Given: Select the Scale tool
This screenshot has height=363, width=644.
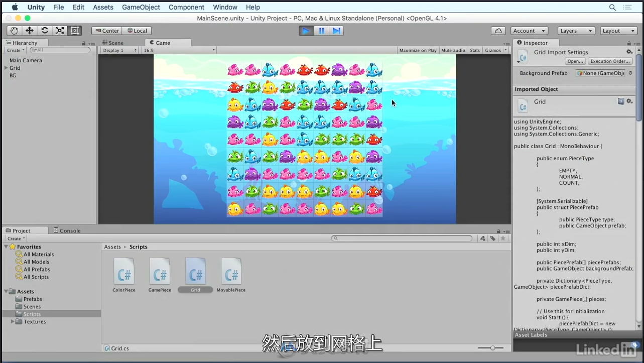Looking at the screenshot, I should coord(60,31).
